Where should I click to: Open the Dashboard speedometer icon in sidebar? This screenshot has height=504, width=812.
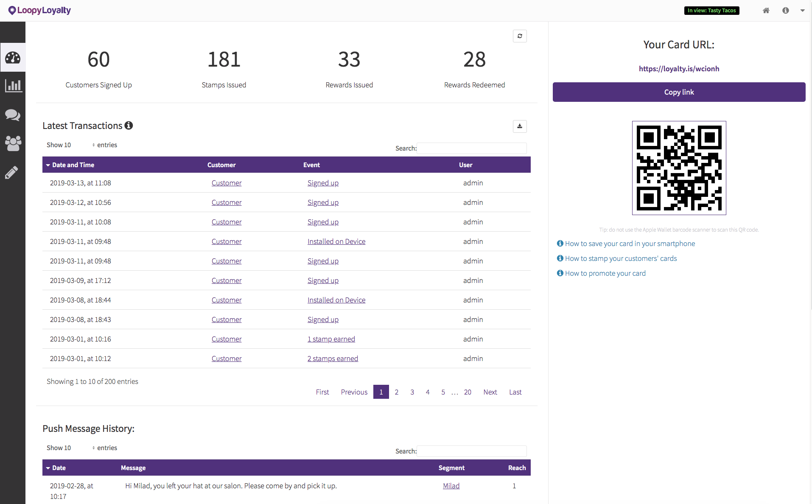[13, 58]
